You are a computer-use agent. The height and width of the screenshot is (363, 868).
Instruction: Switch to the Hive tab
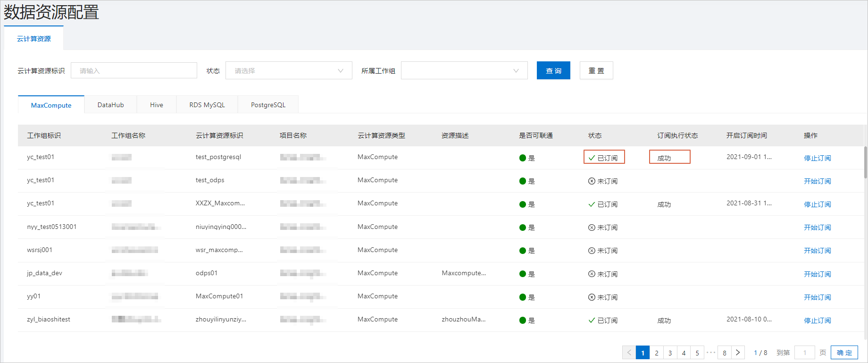click(157, 105)
